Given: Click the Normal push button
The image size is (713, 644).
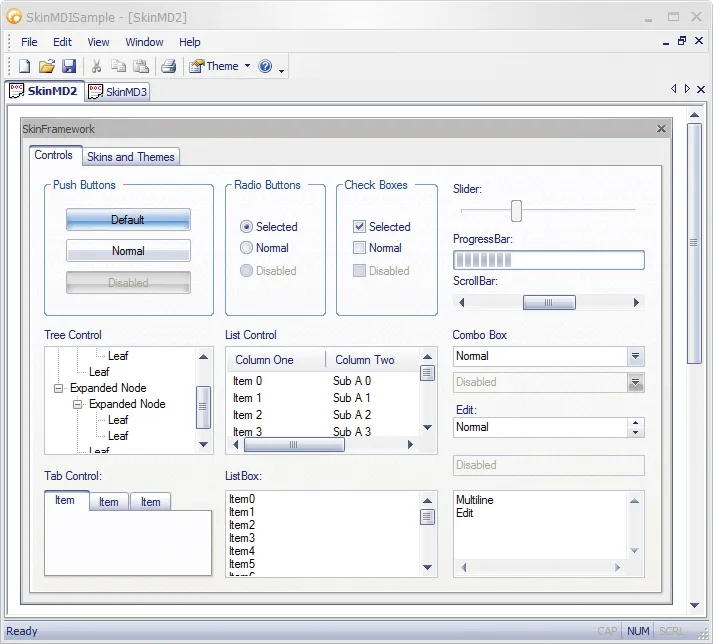Looking at the screenshot, I should coord(128,251).
